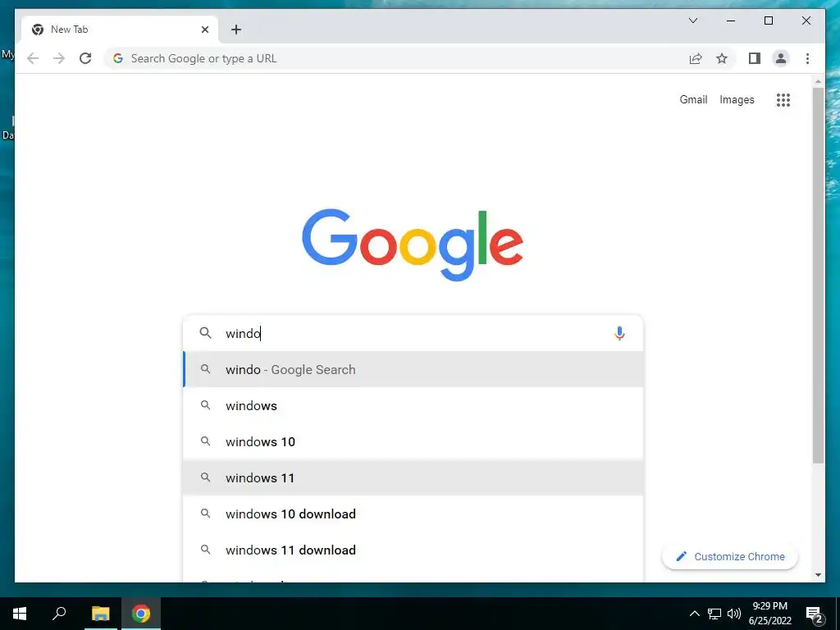The width and height of the screenshot is (840, 630).
Task: Choose the 'windows 10' suggestion
Action: coord(413,441)
